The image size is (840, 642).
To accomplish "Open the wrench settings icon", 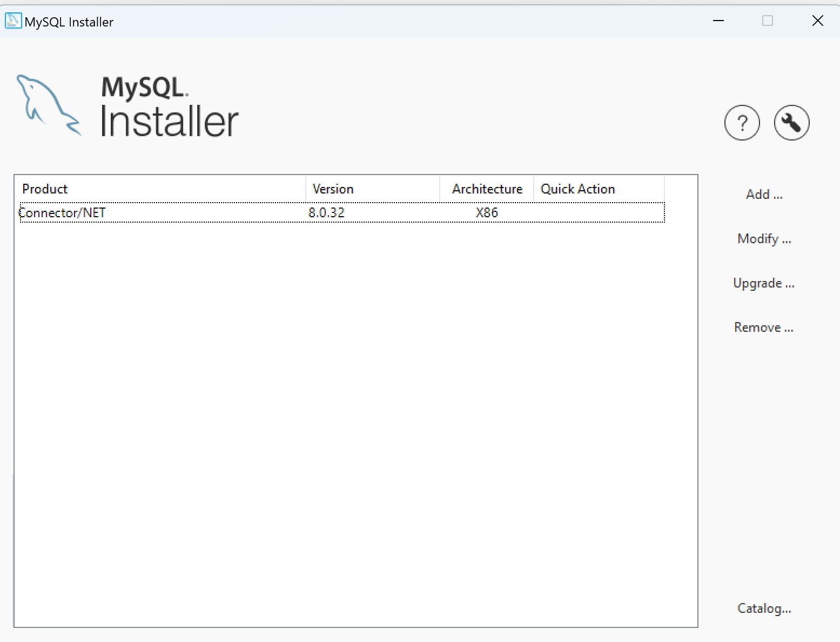I will click(x=791, y=123).
